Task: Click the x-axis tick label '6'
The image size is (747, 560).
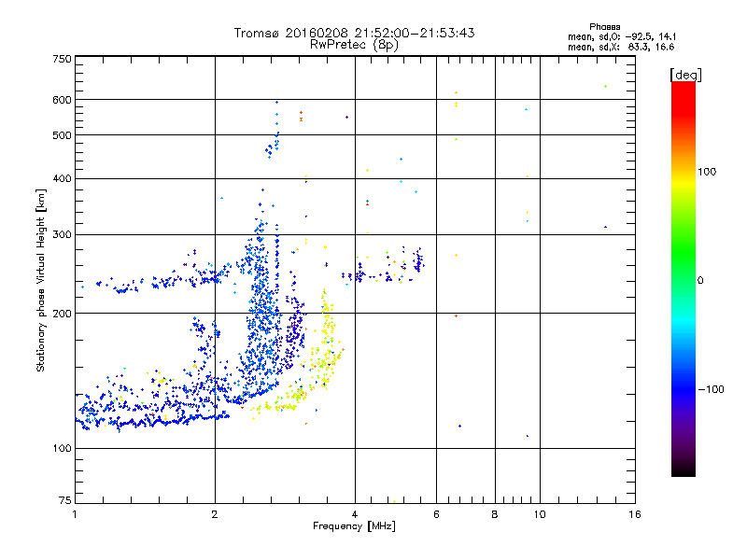Action: pyautogui.click(x=436, y=514)
